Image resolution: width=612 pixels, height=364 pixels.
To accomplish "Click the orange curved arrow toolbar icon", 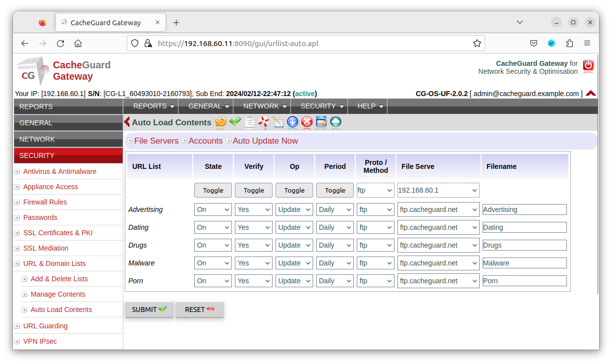I will coord(221,122).
